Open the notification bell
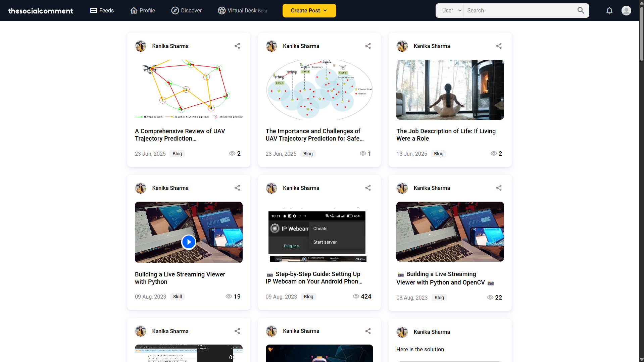The image size is (644, 362). tap(609, 10)
